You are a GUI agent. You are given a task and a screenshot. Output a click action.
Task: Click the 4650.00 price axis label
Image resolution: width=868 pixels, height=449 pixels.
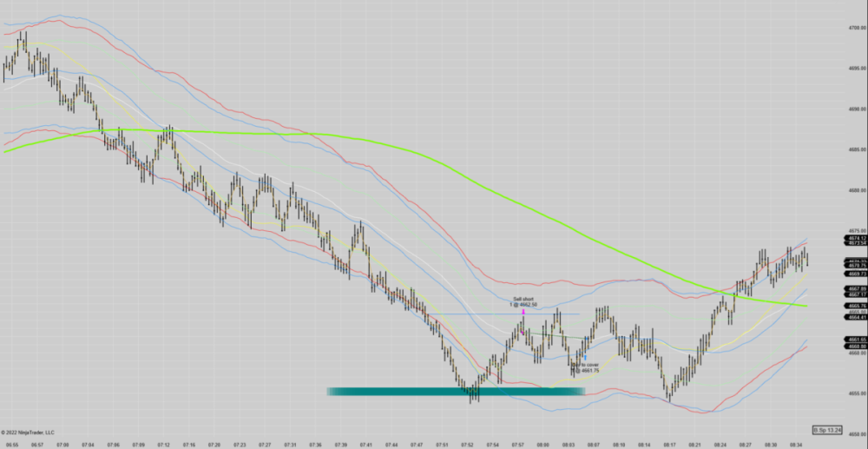click(855, 433)
